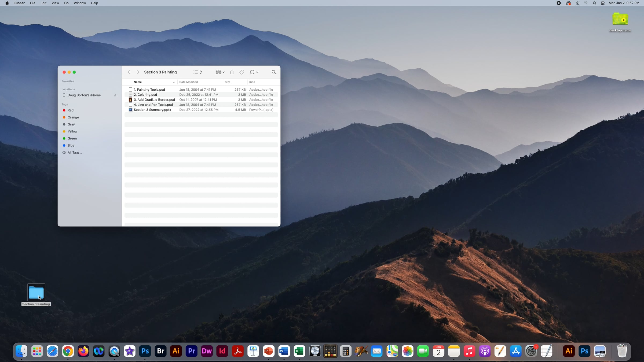This screenshot has width=644, height=362.
Task: Select file 2. Coloring.psd
Action: pyautogui.click(x=201, y=95)
